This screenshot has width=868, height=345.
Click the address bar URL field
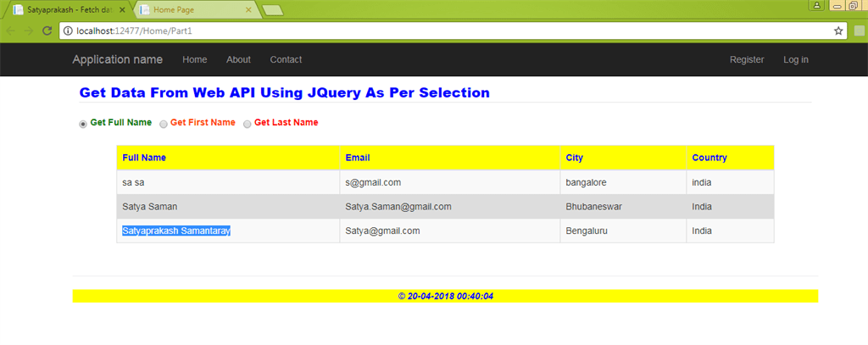453,31
